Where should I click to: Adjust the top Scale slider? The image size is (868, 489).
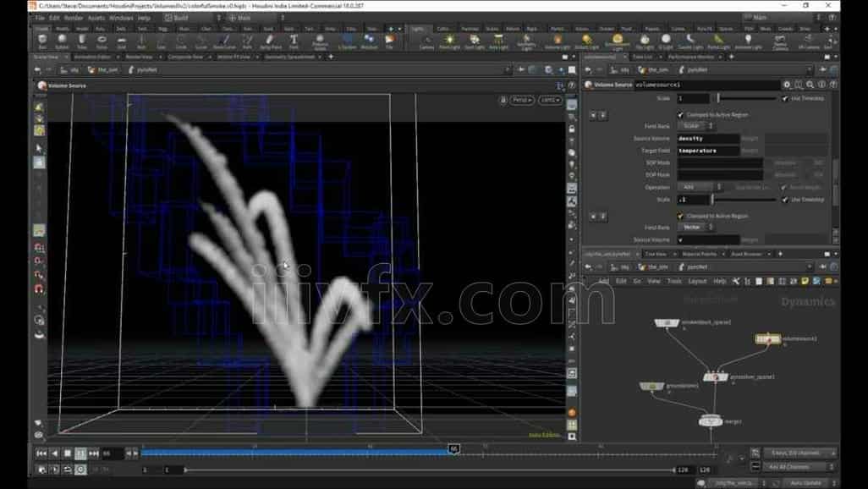745,98
